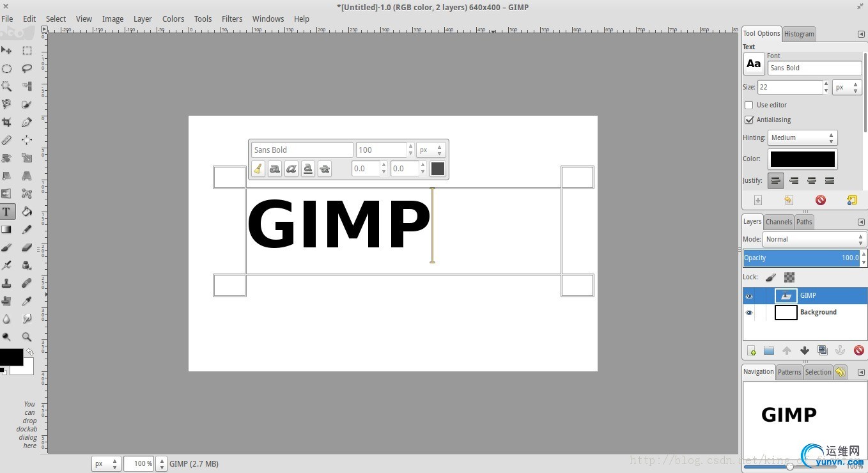Apply bold style in on-canvas text toolbar
The width and height of the screenshot is (868, 473).
pos(275,169)
